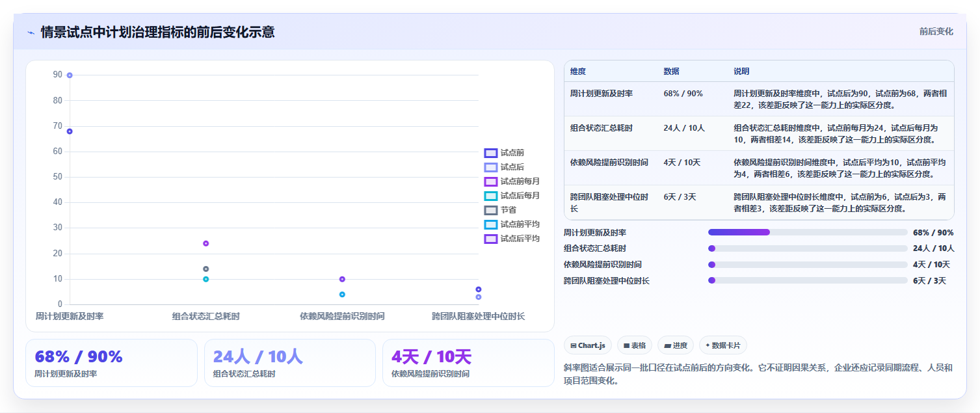Click the description row mentioning 两者相差22
980x413 pixels.
tap(840, 99)
